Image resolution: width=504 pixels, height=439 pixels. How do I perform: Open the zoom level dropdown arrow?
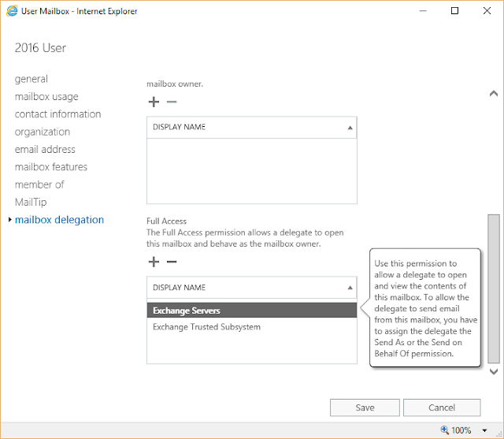(x=484, y=430)
